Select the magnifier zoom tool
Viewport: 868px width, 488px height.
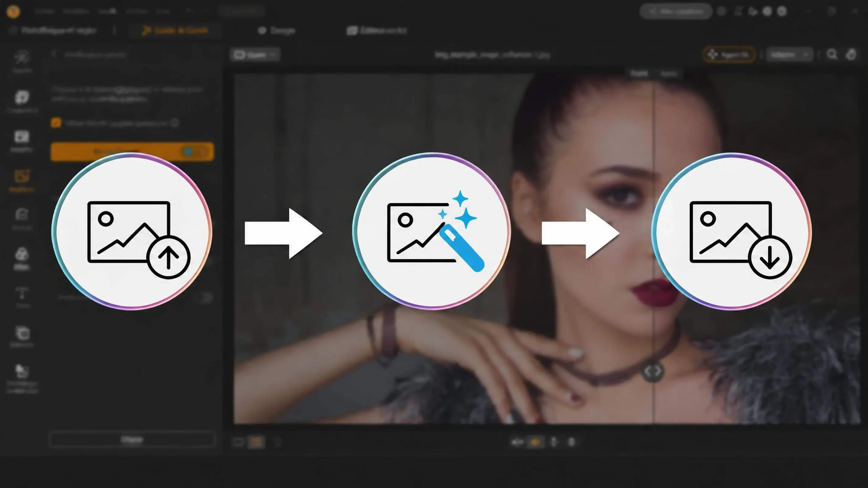click(x=832, y=54)
